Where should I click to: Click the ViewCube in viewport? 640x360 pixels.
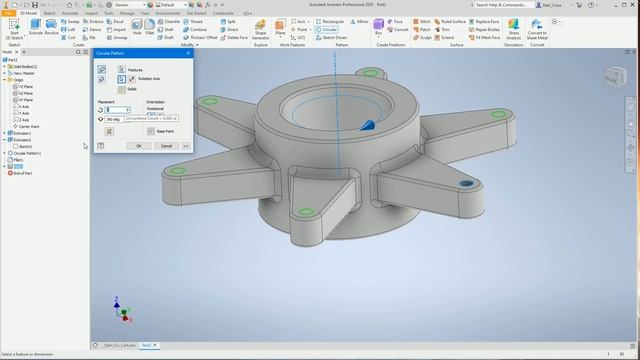[x=615, y=76]
